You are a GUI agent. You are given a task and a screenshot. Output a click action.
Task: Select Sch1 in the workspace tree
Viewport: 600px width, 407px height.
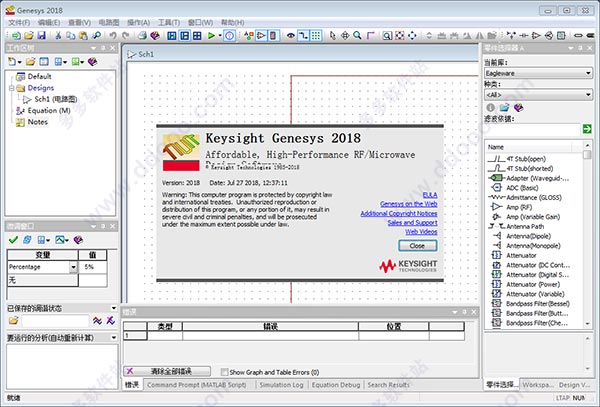click(x=55, y=99)
